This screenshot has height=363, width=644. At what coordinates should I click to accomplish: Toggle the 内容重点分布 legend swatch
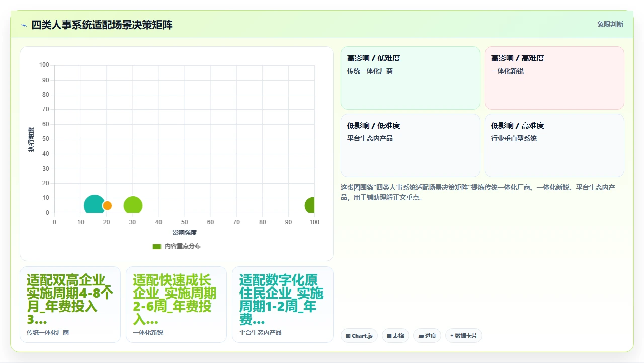[157, 246]
